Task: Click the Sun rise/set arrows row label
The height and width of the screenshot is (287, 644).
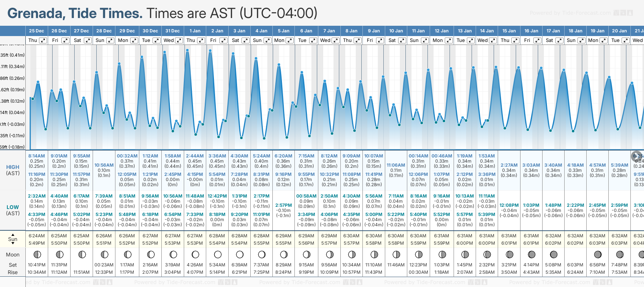Action: click(x=13, y=239)
